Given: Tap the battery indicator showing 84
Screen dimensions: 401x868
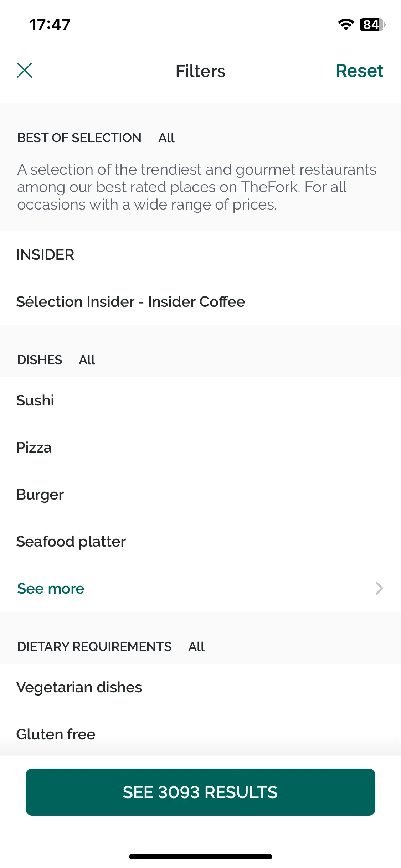Looking at the screenshot, I should 372,25.
